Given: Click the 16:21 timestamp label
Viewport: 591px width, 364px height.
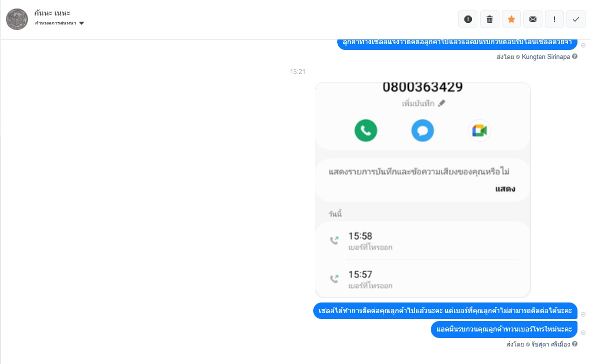Looking at the screenshot, I should [x=297, y=71].
